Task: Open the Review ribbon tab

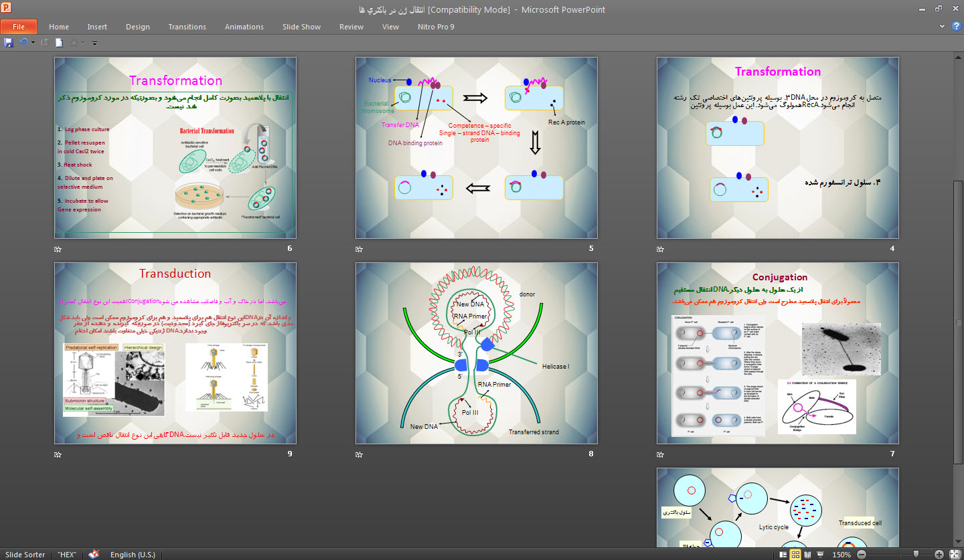Action: (x=351, y=27)
